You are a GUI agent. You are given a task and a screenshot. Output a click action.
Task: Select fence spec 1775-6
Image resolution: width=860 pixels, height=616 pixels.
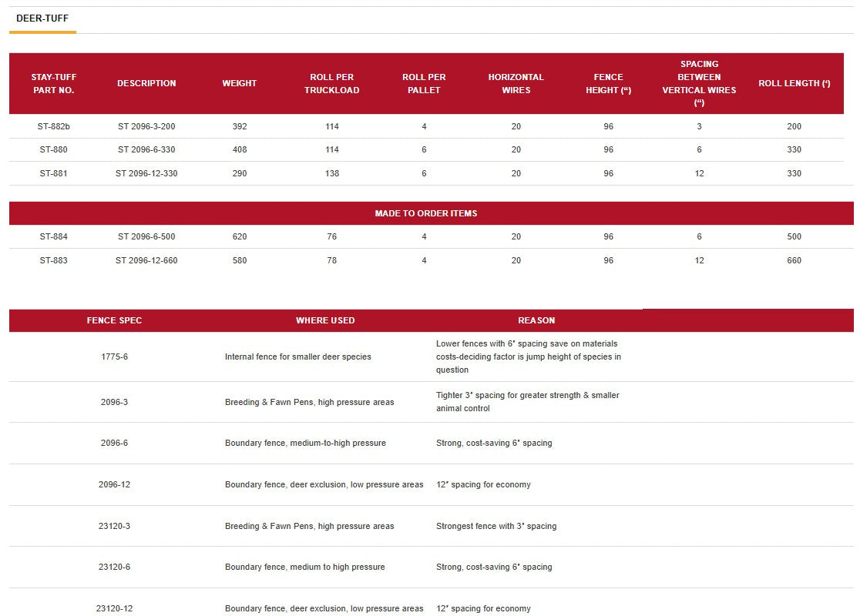[114, 357]
